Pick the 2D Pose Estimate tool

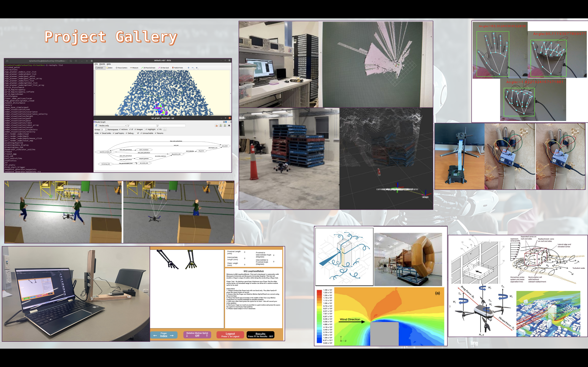pyautogui.click(x=148, y=68)
